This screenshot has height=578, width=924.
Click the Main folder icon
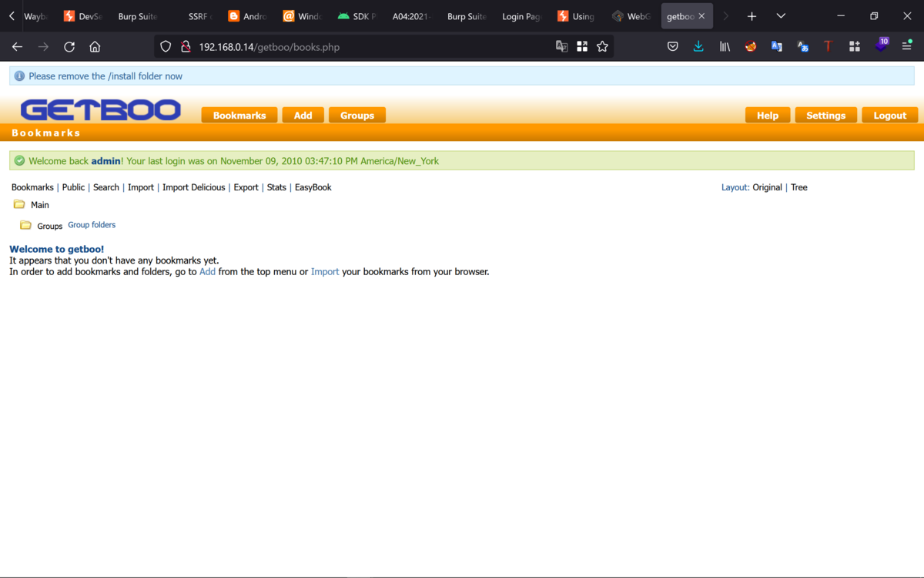19,204
